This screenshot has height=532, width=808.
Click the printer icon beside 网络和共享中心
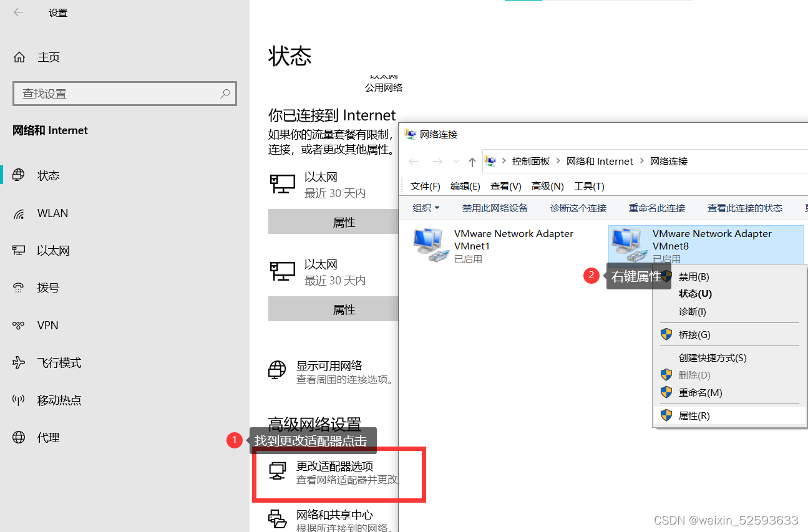coord(277,518)
